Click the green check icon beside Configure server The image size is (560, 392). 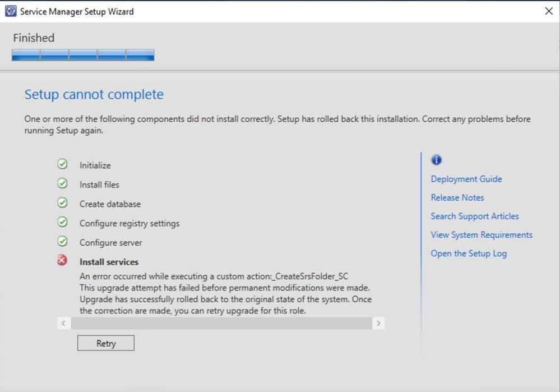point(62,241)
